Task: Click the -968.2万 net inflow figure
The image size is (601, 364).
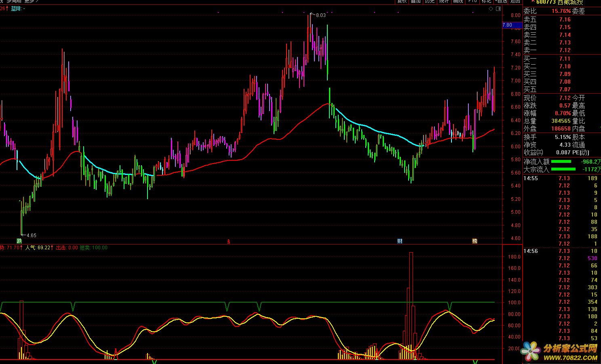Action: (590, 162)
